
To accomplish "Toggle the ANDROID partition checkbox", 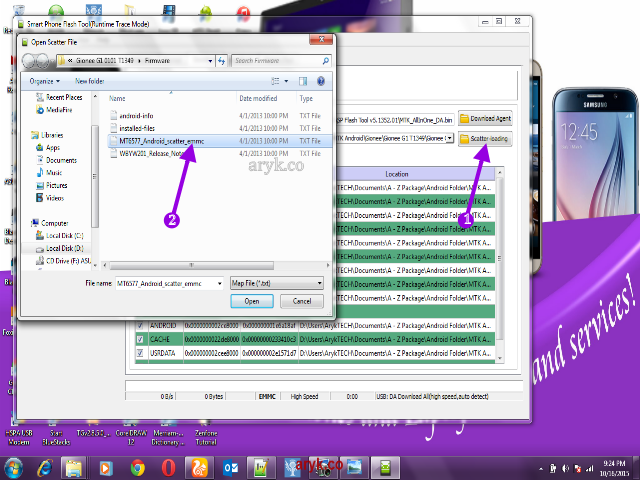I will click(x=140, y=326).
